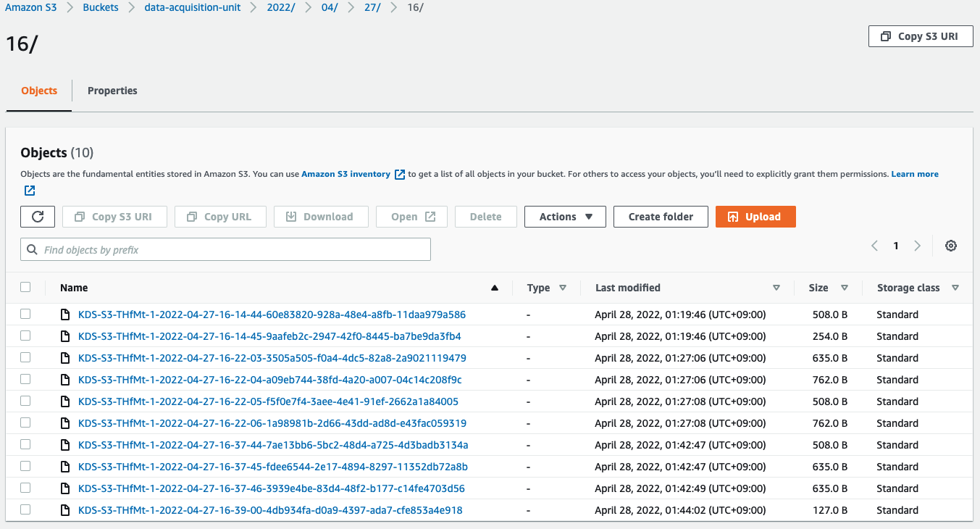Open the Storage class filter dropdown
Image resolution: width=980 pixels, height=529 pixels.
955,288
